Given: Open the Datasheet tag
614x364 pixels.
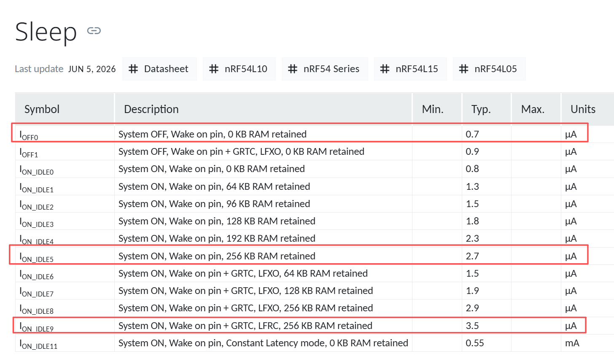Looking at the screenshot, I should tap(159, 69).
